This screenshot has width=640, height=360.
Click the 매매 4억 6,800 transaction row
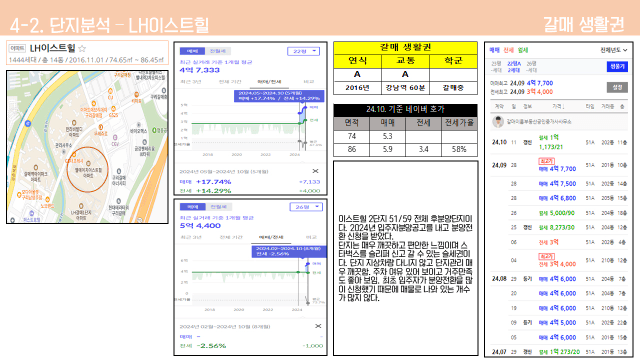(x=559, y=198)
